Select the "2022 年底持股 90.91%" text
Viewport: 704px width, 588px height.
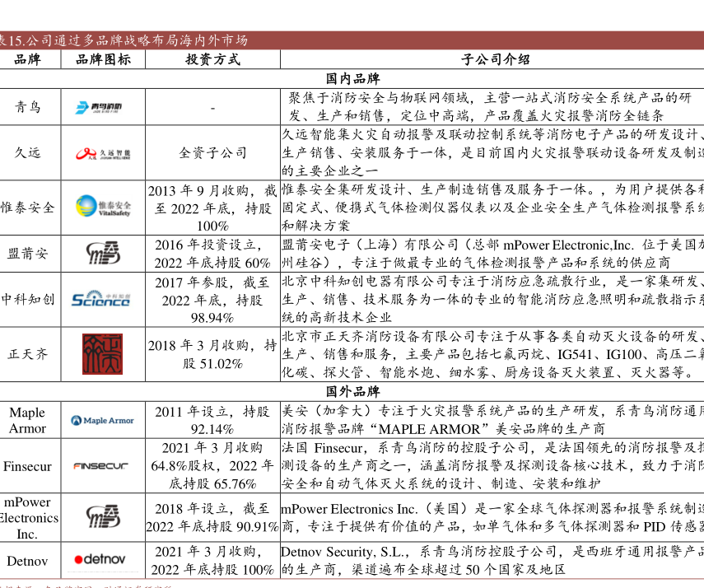click(212, 526)
